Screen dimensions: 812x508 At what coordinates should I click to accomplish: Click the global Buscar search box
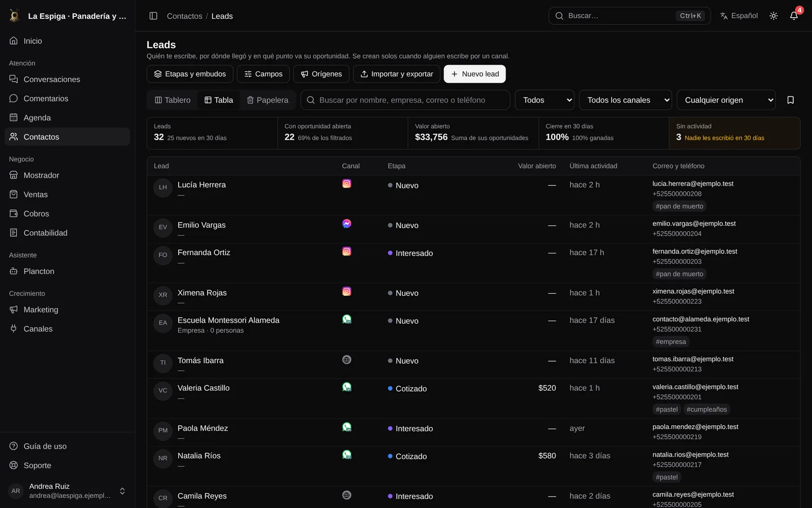point(629,16)
